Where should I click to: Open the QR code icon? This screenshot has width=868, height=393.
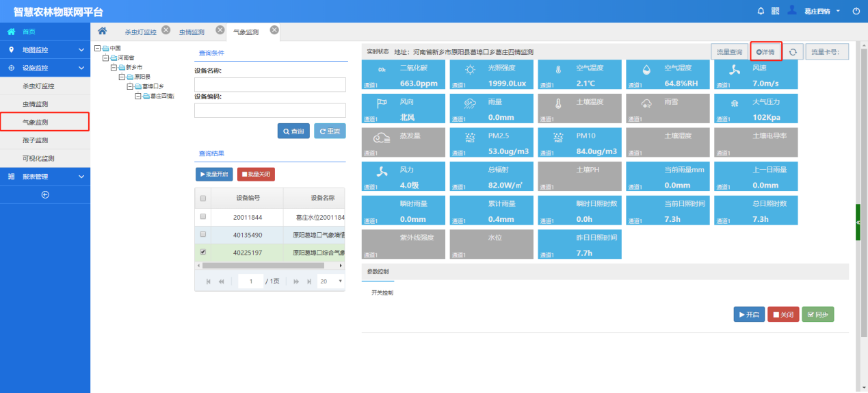pos(776,11)
